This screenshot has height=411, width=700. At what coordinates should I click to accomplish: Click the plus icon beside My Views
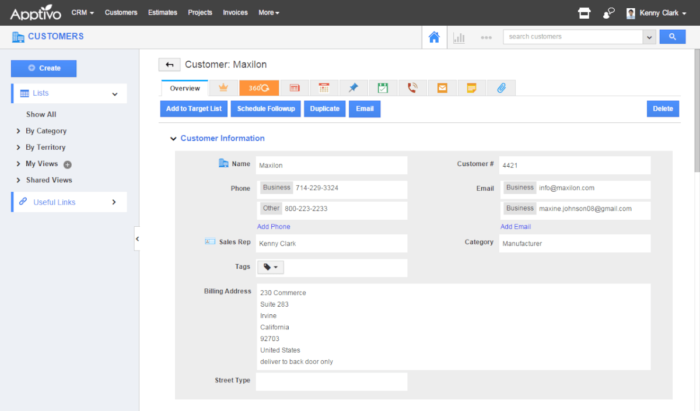(x=67, y=165)
